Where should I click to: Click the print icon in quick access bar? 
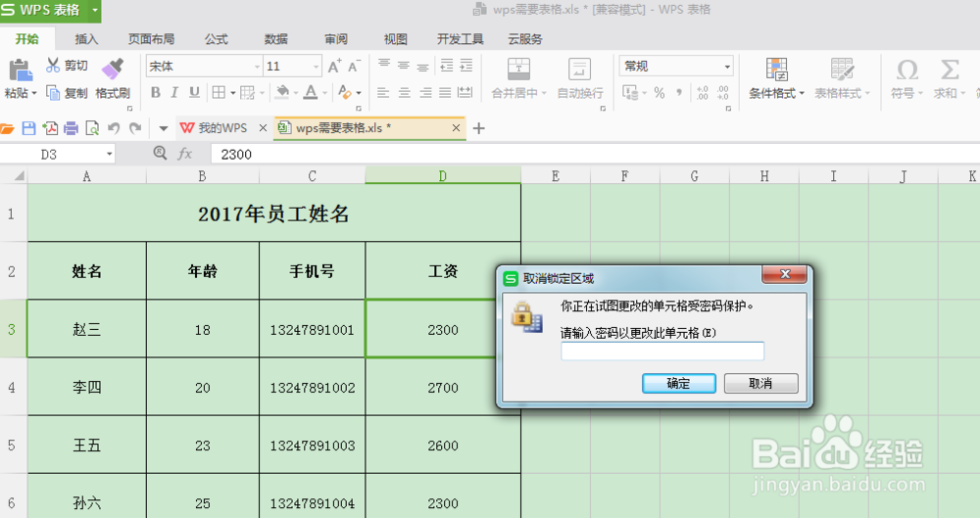tap(72, 128)
